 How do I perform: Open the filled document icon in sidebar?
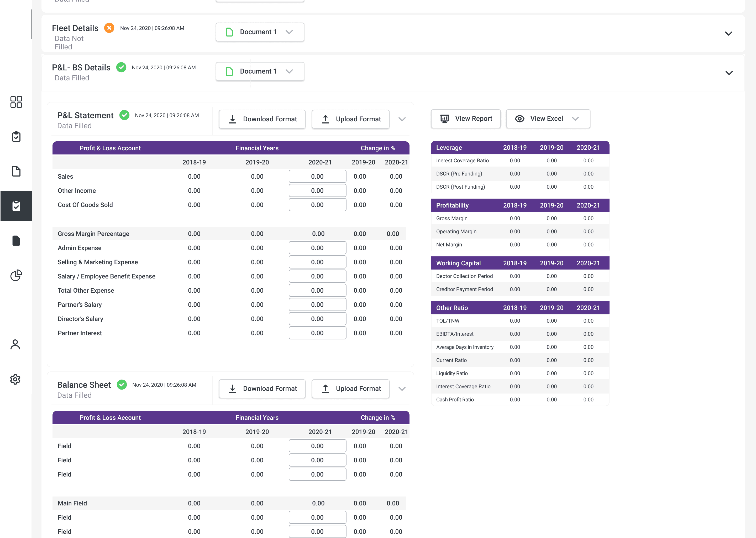click(x=16, y=241)
